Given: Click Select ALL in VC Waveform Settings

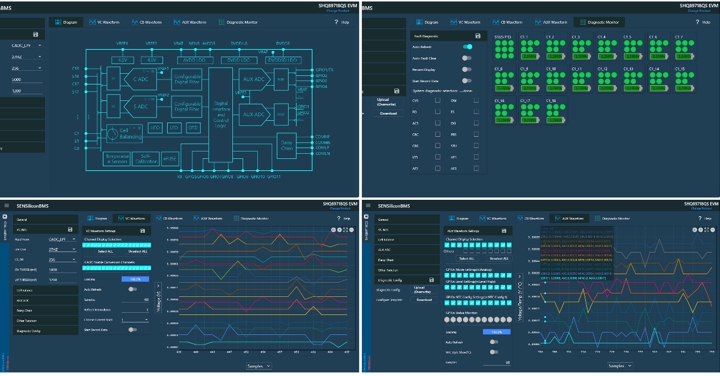Looking at the screenshot, I should (x=105, y=252).
